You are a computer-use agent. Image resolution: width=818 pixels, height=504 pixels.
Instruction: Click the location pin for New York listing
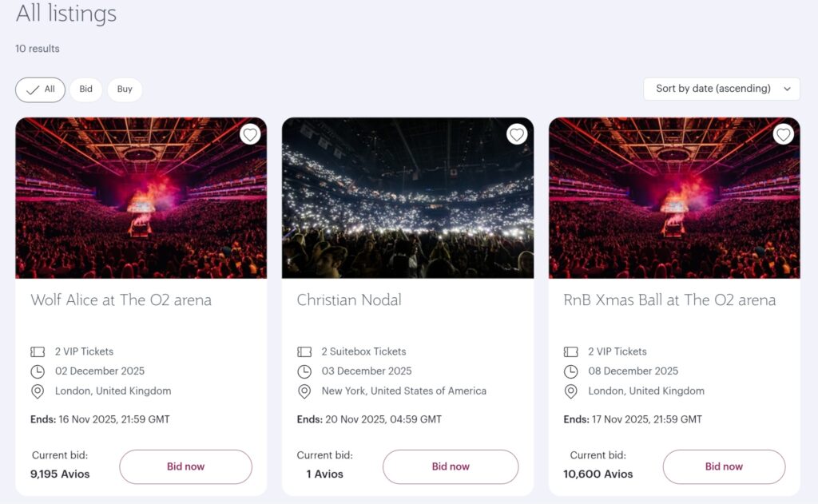tap(304, 391)
